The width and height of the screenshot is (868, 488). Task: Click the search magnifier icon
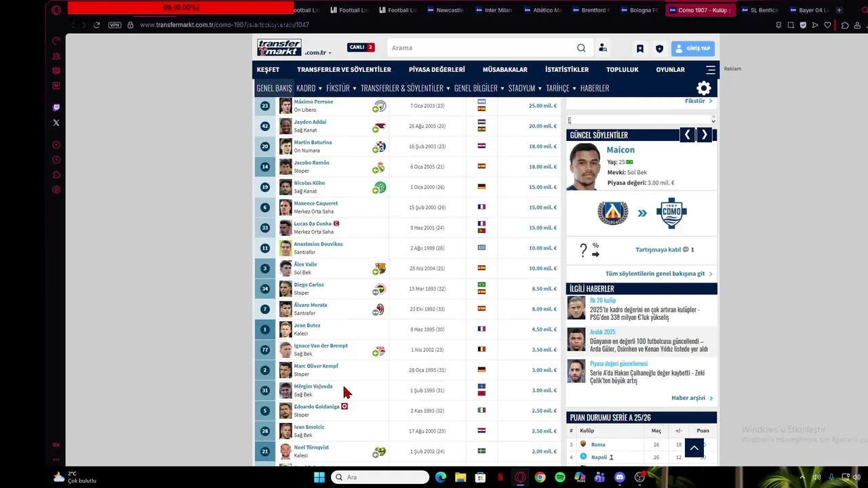click(x=581, y=48)
